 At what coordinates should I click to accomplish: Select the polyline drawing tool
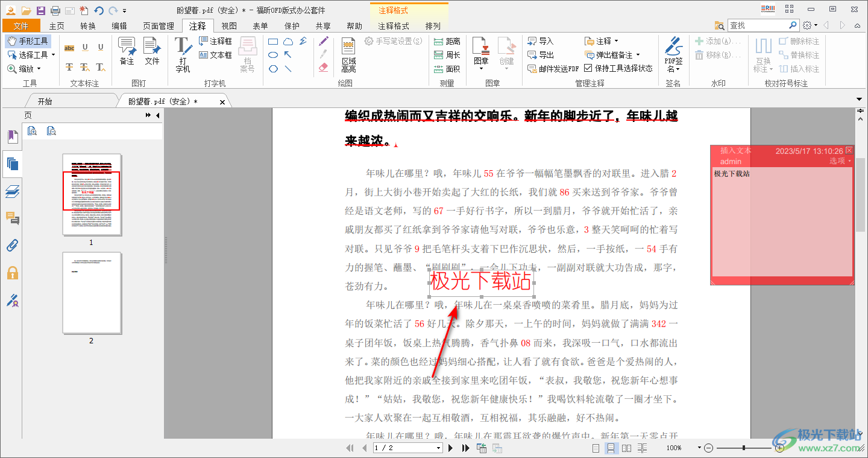pyautogui.click(x=303, y=42)
